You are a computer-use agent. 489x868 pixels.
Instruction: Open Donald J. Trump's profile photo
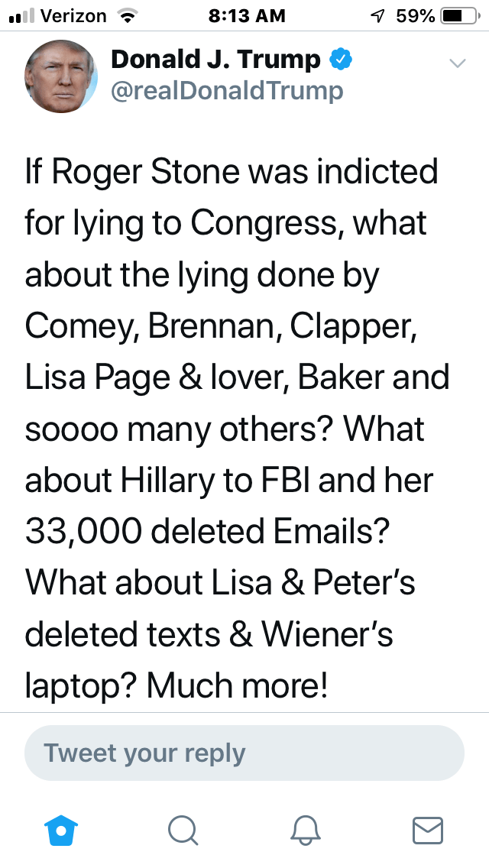61,76
